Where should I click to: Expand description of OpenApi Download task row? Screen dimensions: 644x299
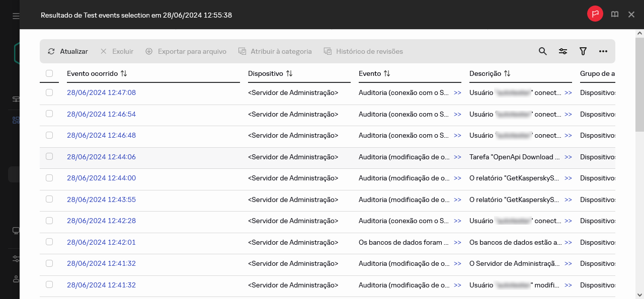click(568, 157)
